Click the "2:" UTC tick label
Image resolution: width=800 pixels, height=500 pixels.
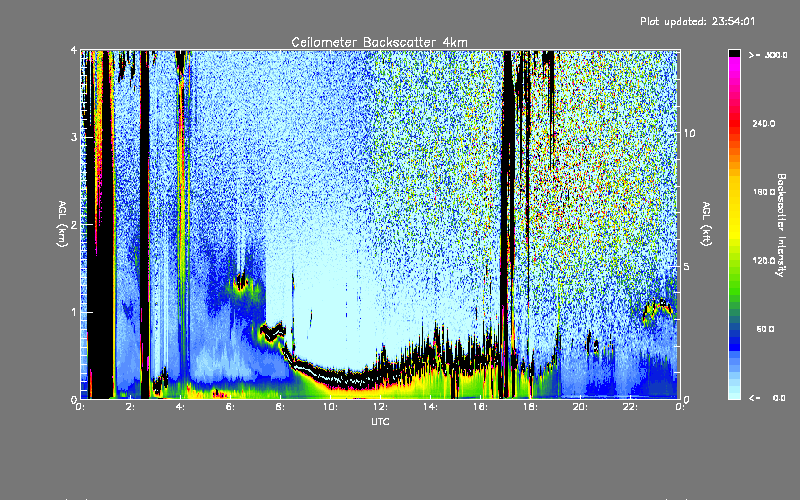[131, 407]
